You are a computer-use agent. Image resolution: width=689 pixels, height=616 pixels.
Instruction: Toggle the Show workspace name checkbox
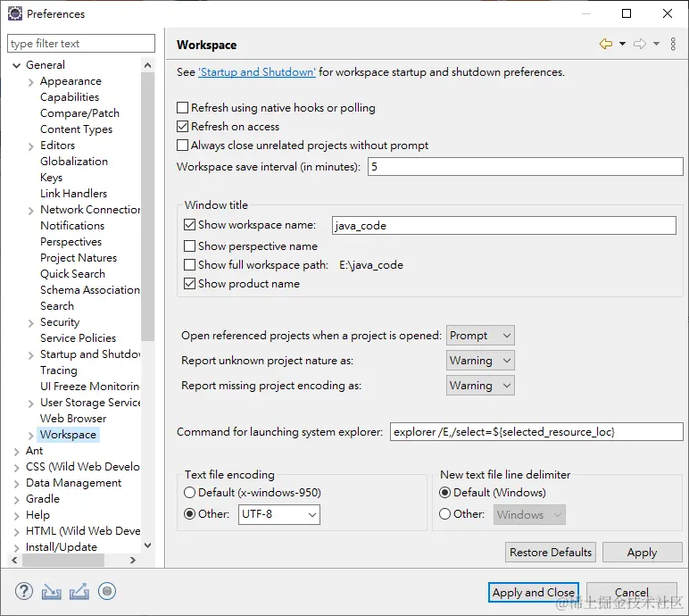[x=189, y=225]
